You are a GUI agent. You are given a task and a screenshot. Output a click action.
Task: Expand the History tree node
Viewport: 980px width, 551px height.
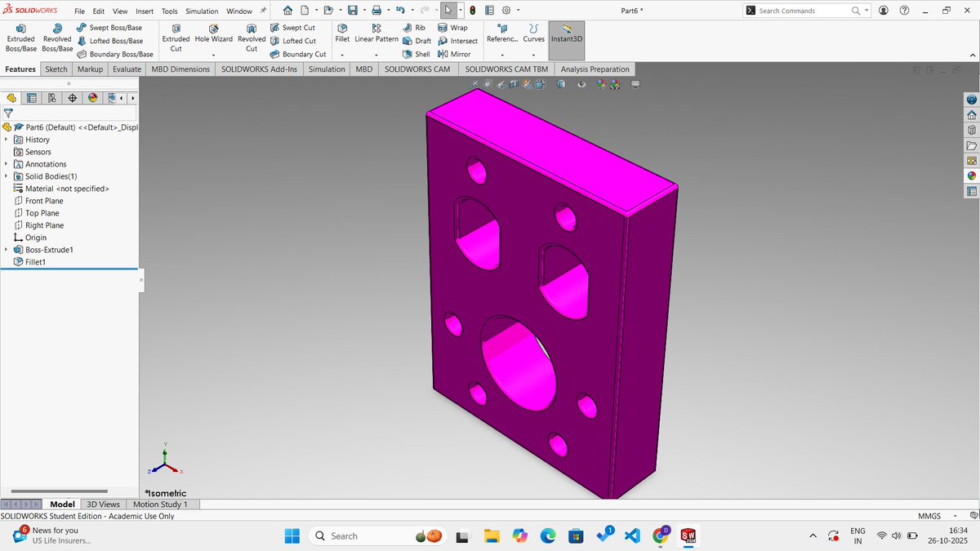(x=6, y=140)
